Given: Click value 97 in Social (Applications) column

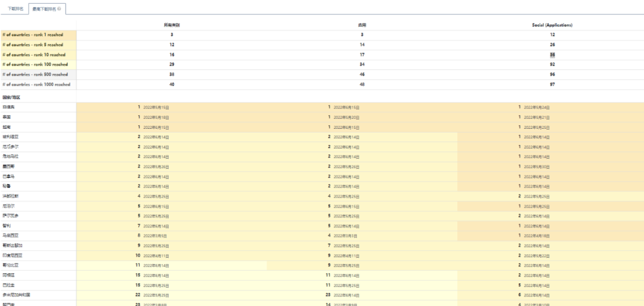Looking at the screenshot, I should tap(552, 85).
